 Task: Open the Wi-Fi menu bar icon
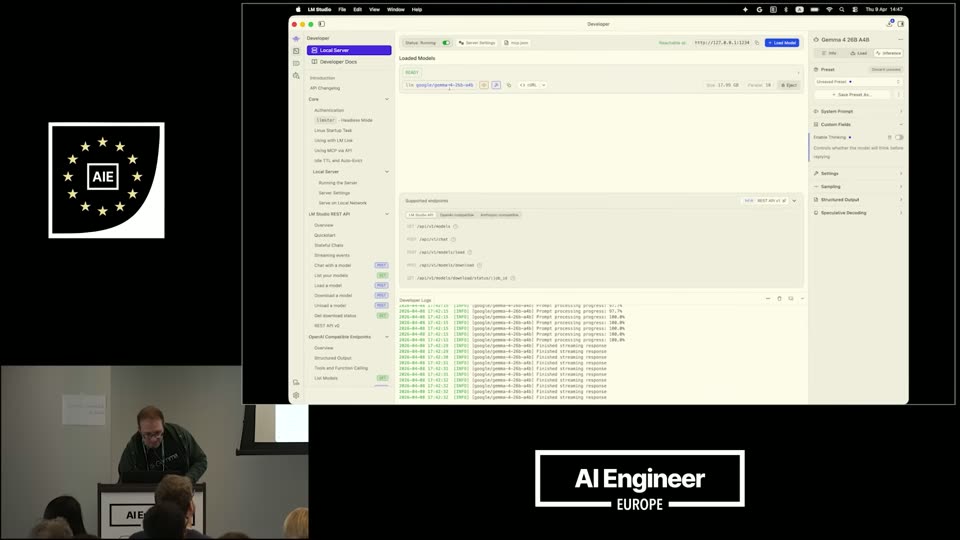pos(829,10)
